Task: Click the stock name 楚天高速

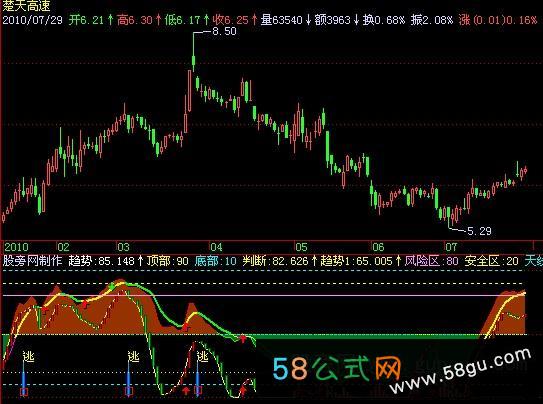Action: (x=26, y=6)
